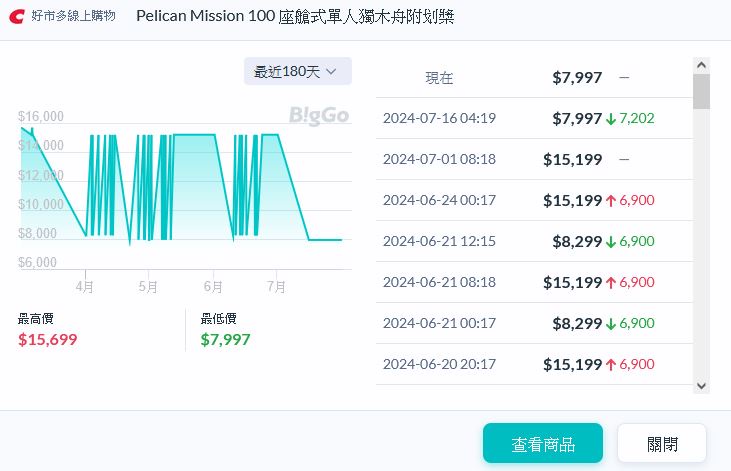Screen dimensions: 731x471
Task: Click the green down arrow on 2024-06-21 12:15 row
Action: click(611, 241)
